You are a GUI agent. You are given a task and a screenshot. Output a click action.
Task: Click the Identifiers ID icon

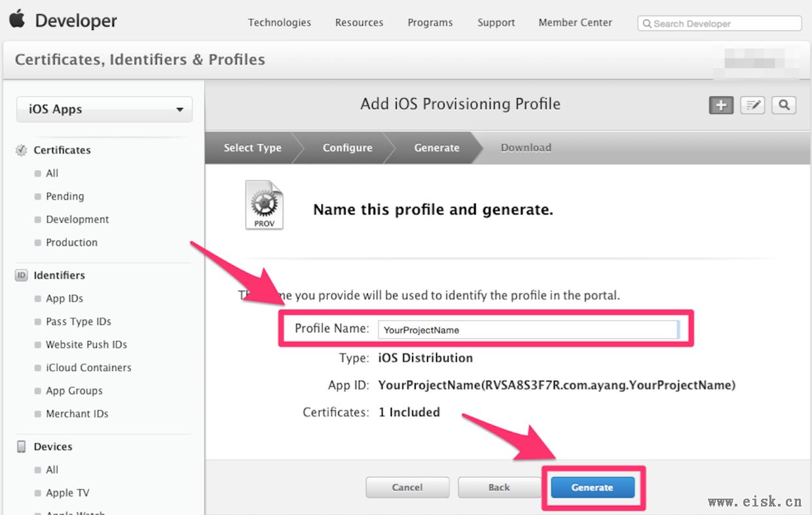[22, 275]
